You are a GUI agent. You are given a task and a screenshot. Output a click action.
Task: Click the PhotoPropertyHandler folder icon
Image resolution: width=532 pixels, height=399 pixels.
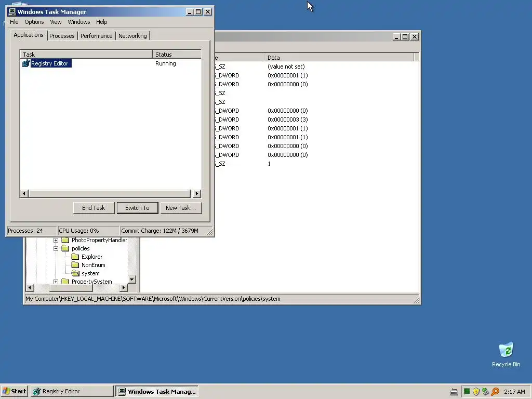click(x=65, y=240)
